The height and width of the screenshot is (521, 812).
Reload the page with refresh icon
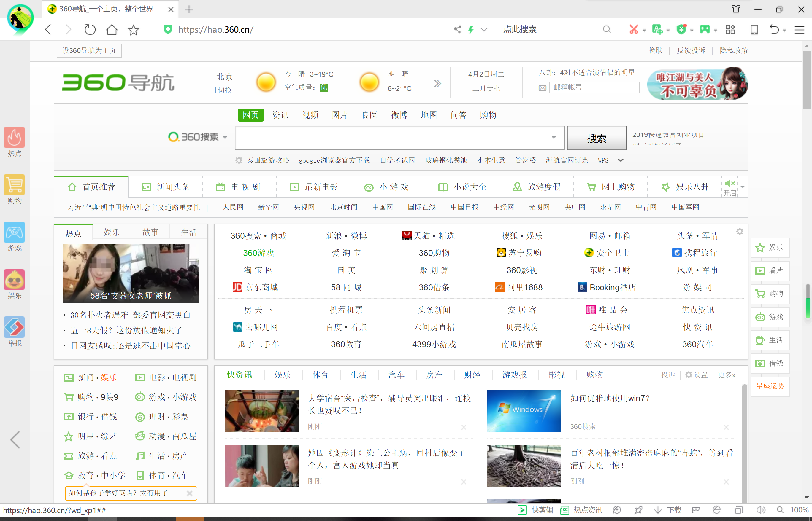point(90,30)
